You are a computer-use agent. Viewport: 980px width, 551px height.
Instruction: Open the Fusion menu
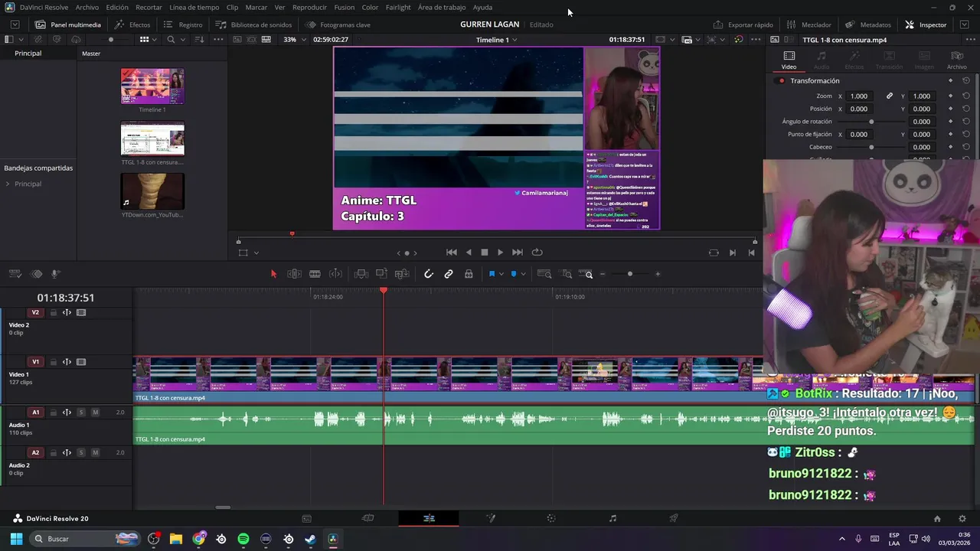click(345, 7)
